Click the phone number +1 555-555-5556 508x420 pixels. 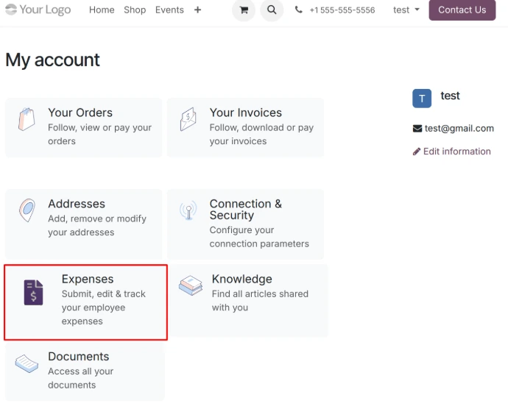342,10
